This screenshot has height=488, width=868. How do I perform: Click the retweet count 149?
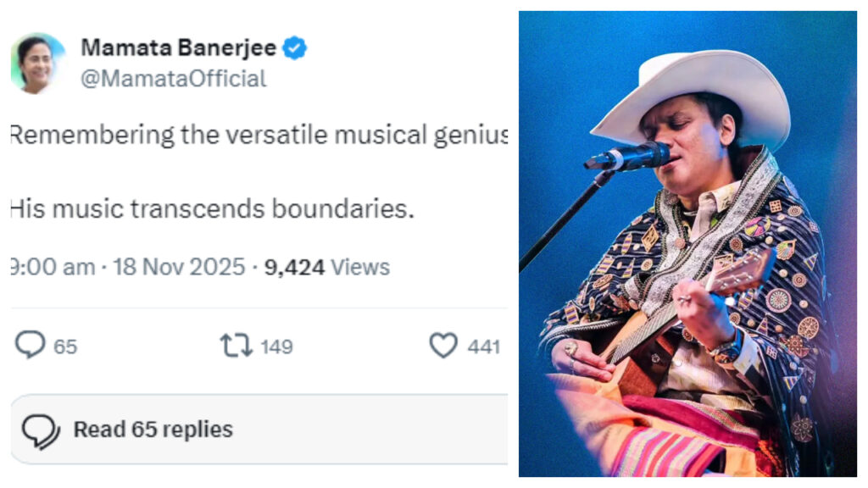pos(276,347)
